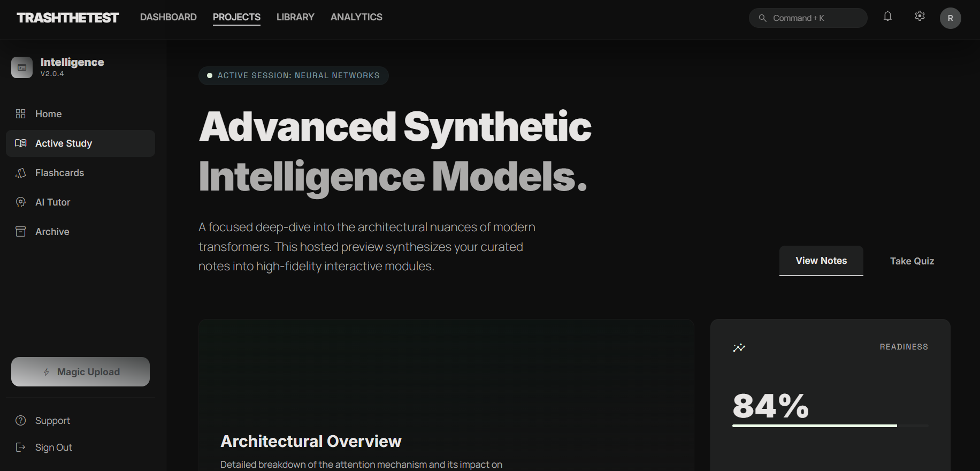Click the AI Tutor icon
Image resolution: width=980 pixels, height=471 pixels.
pyautogui.click(x=21, y=202)
